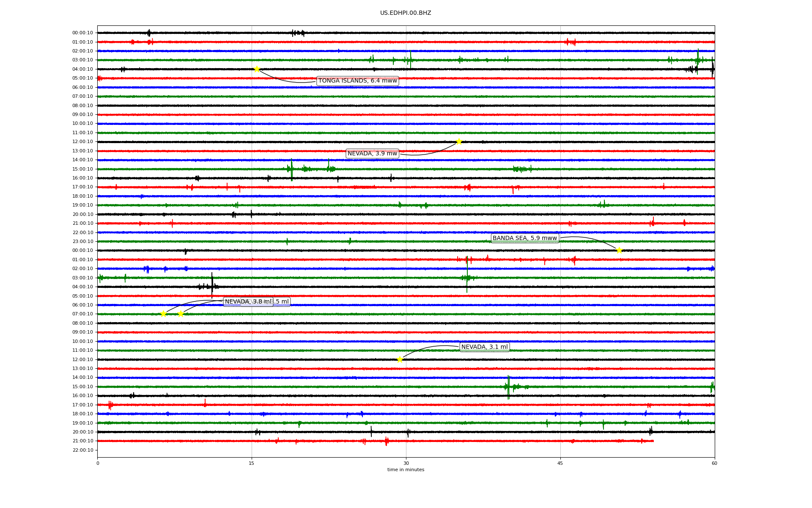
Task: Click the x-axis tick label 15
Action: [x=252, y=463]
